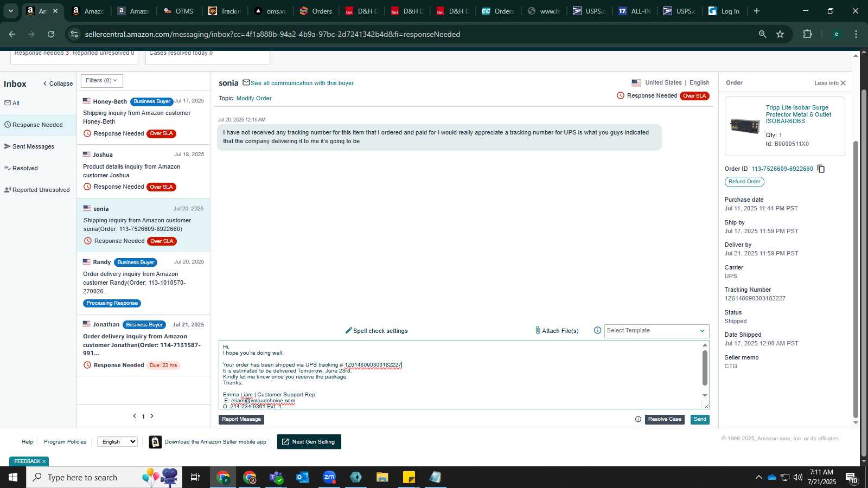This screenshot has width=868, height=488.
Task: Open the Jonathan order delivery conversation
Action: click(x=144, y=344)
